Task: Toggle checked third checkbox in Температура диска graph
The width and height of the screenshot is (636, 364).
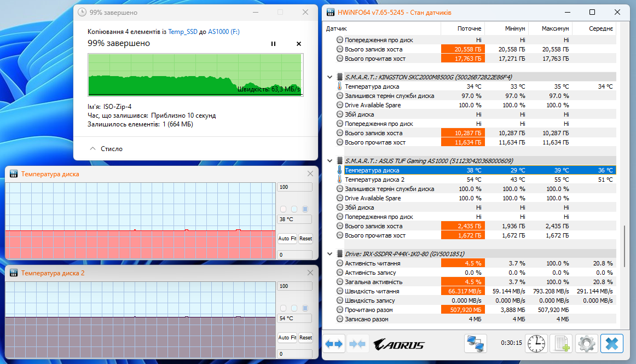Action: [x=305, y=209]
